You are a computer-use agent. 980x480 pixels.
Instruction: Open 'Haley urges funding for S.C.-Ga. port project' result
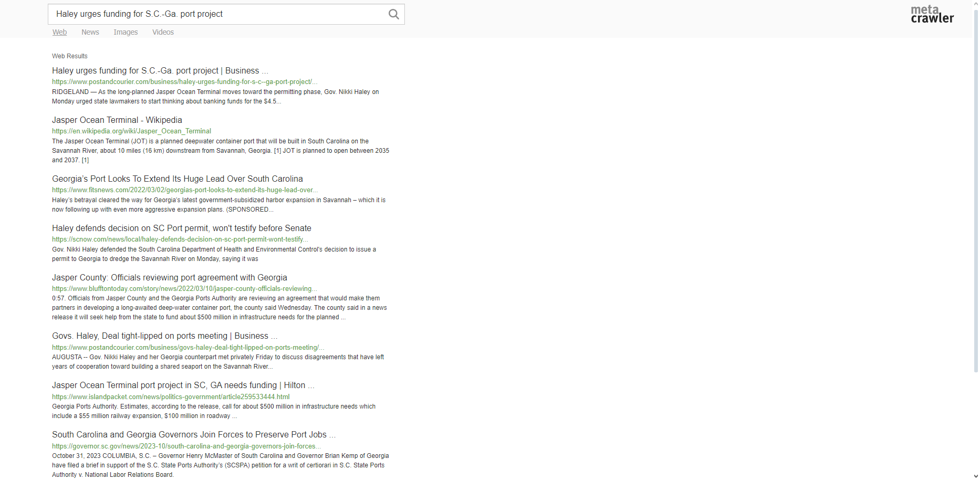click(160, 70)
